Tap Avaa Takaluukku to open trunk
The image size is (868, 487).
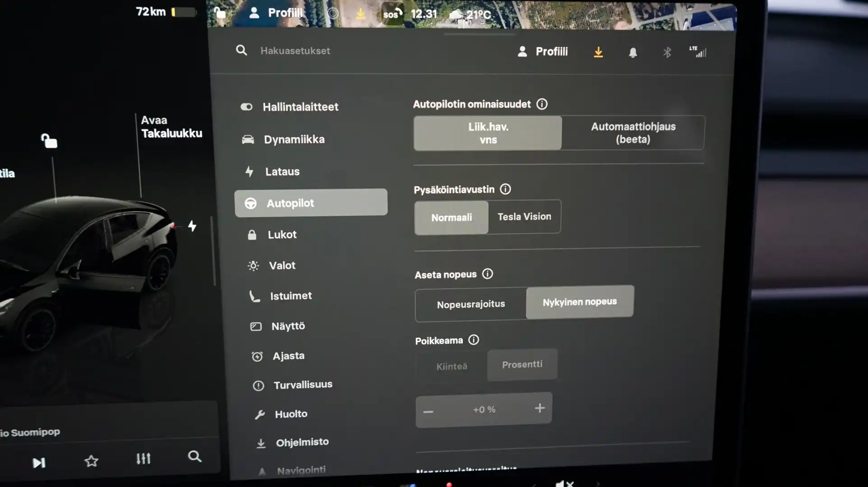pos(171,127)
